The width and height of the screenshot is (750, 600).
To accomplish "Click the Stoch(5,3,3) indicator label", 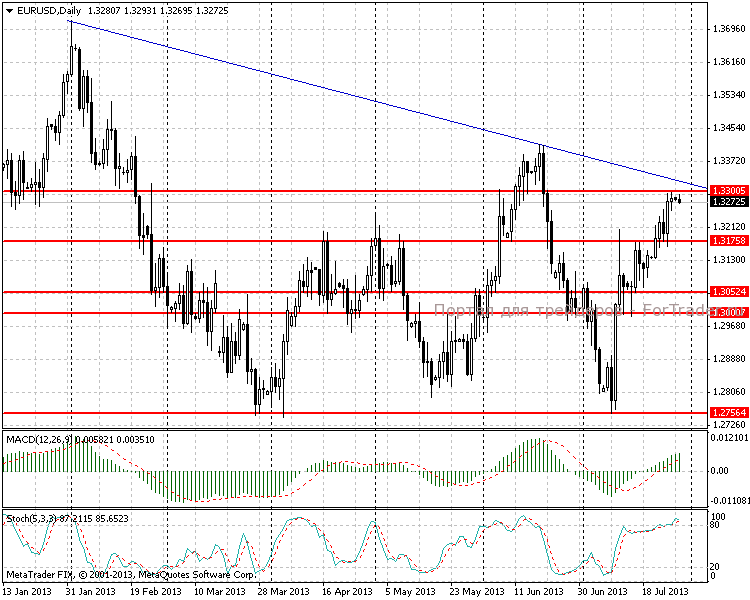I will coord(32,519).
